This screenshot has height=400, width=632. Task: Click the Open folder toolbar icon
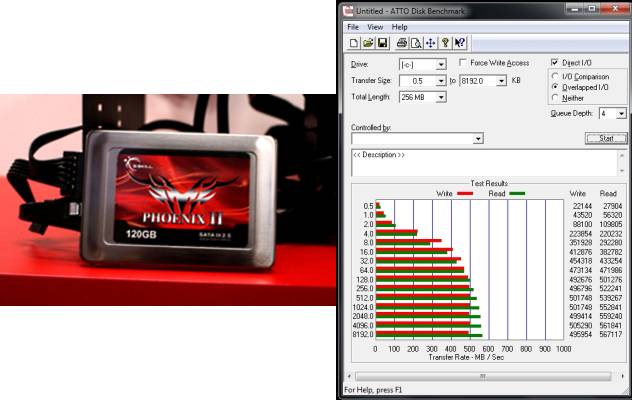click(x=368, y=43)
